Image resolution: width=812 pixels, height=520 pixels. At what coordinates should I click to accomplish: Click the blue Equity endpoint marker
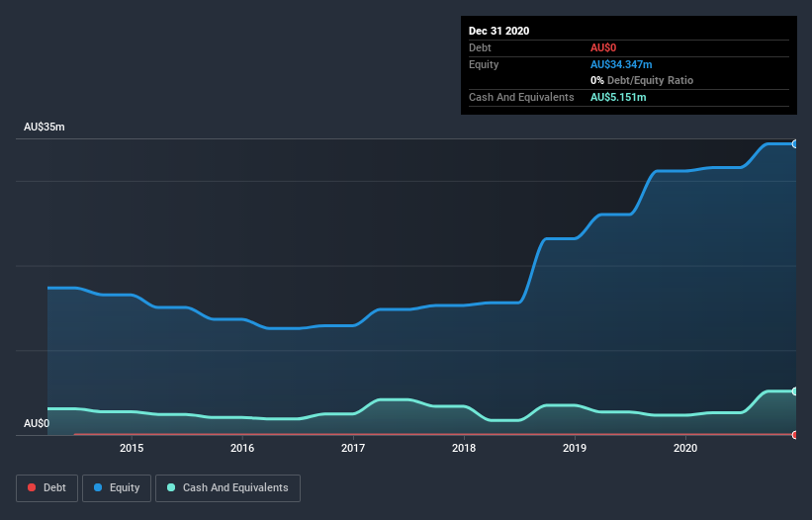click(795, 144)
